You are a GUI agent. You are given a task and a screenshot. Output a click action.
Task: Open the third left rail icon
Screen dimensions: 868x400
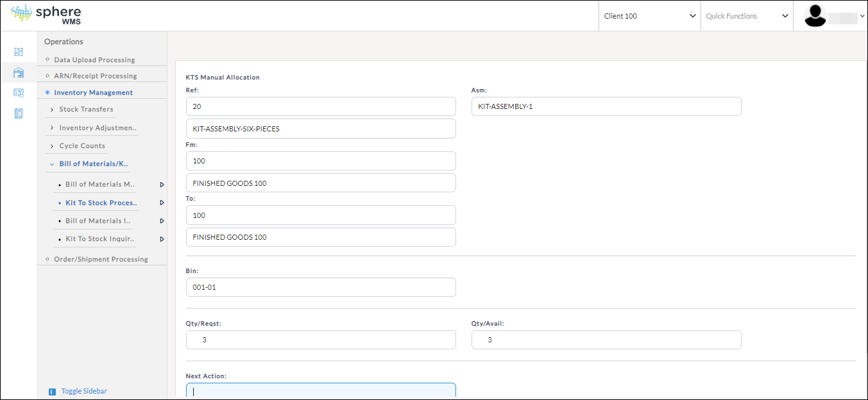(19, 93)
